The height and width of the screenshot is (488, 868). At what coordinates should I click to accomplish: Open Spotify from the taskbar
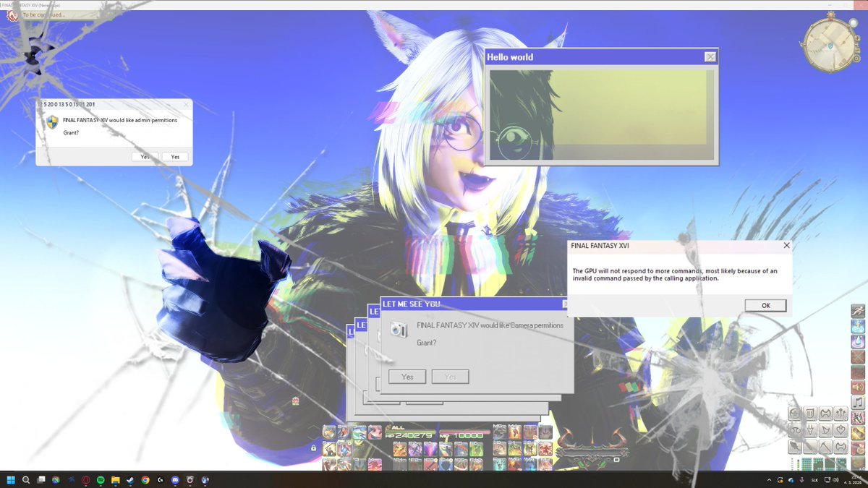tap(100, 479)
